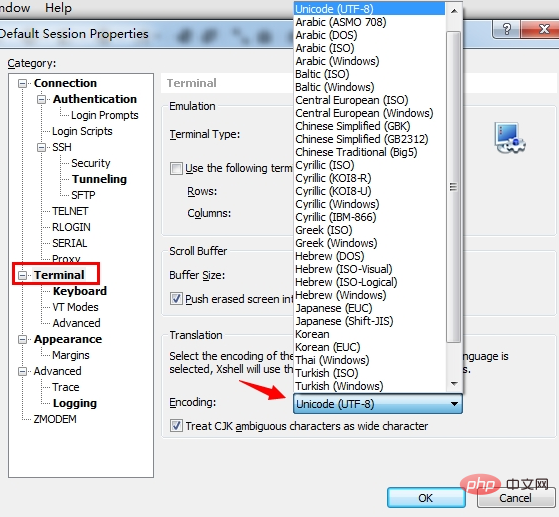
Task: Uncheck 'Push erased screen' checkbox
Action: coord(176,298)
